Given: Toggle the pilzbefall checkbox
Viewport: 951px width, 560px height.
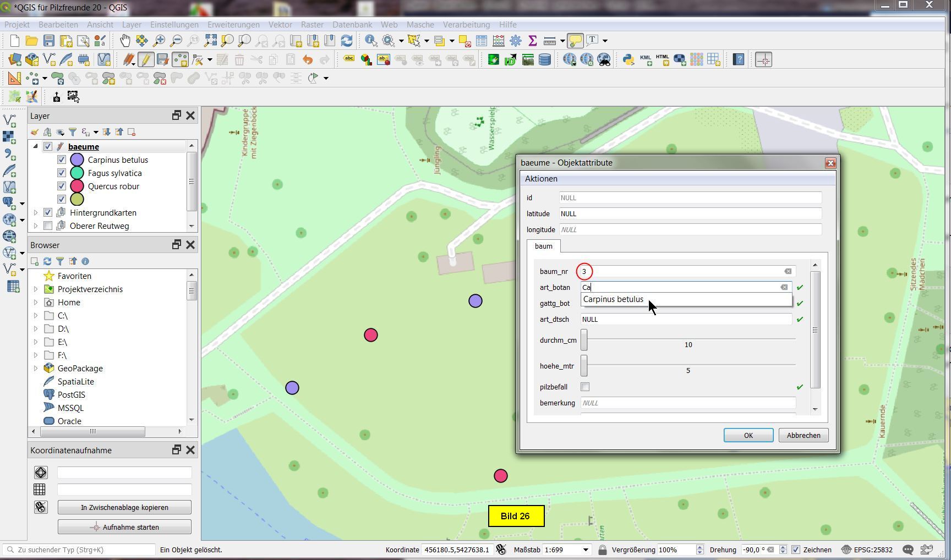Looking at the screenshot, I should (585, 387).
